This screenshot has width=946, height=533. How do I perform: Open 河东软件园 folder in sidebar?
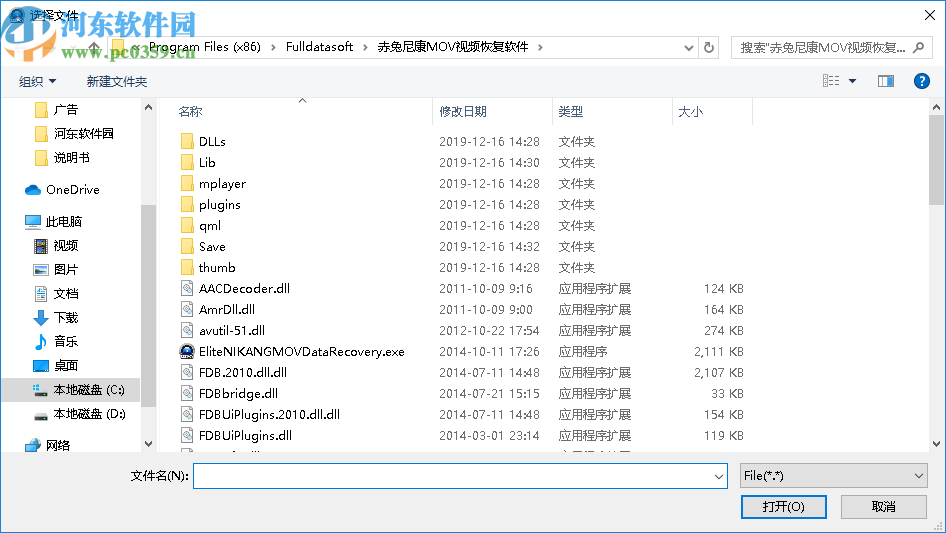click(74, 133)
